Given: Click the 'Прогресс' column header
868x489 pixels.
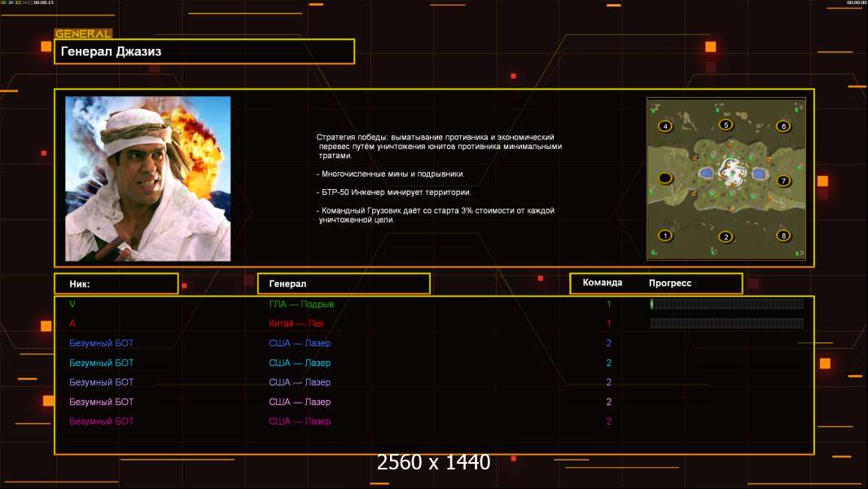Looking at the screenshot, I should pos(670,283).
